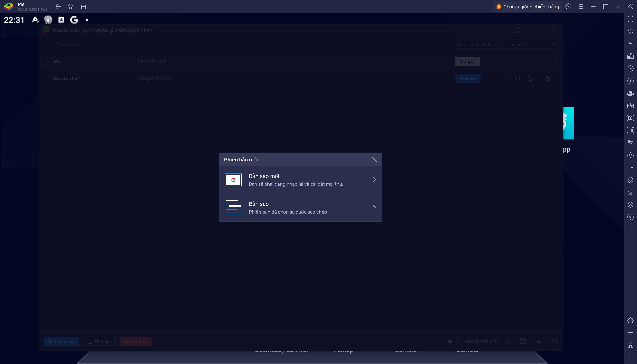Click Khởi đầu button for Noutgat 64
The width and height of the screenshot is (637, 364).
click(468, 79)
